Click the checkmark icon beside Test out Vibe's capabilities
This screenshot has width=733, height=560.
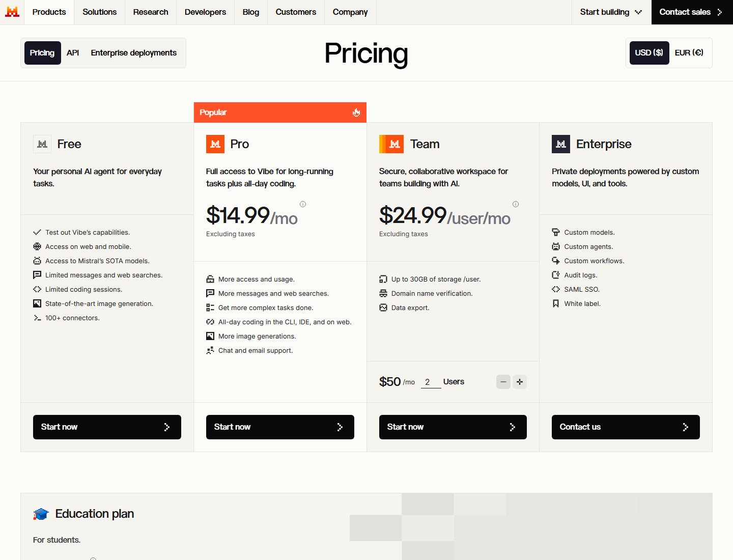[37, 232]
